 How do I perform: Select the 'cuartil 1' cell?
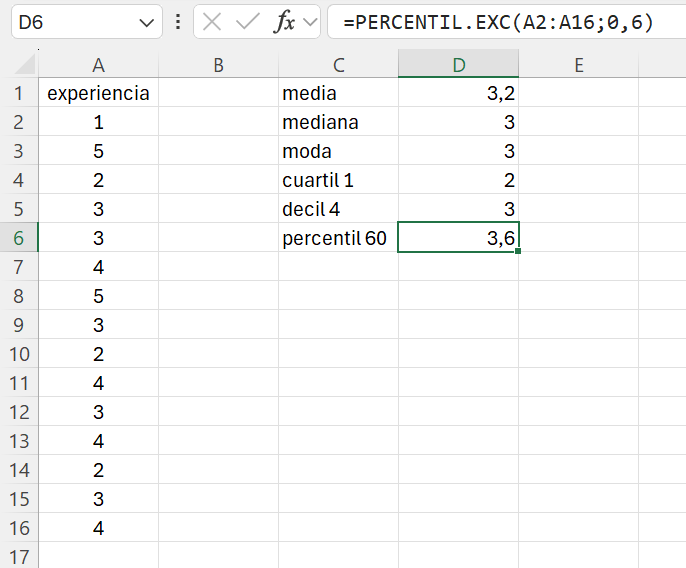point(338,181)
